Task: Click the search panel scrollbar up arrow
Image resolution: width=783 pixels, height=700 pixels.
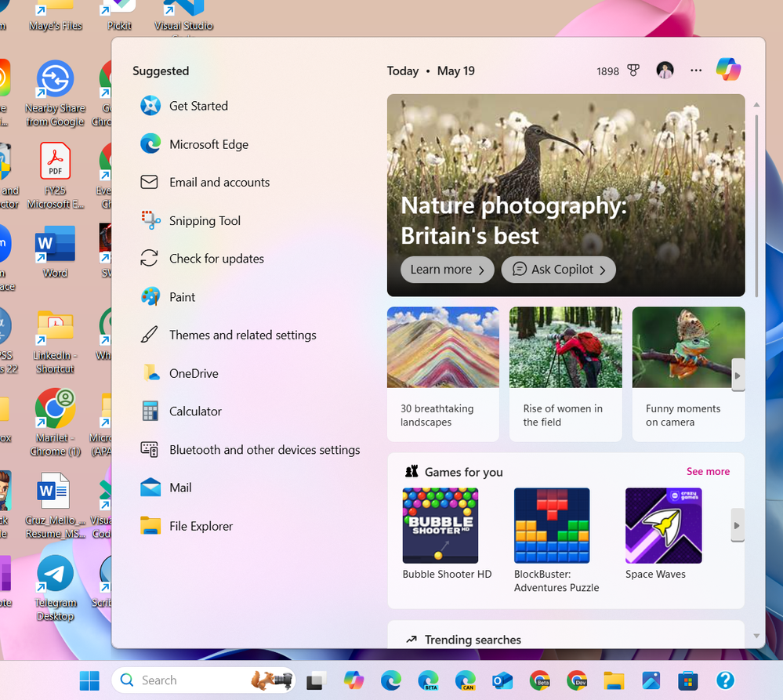Action: (756, 105)
